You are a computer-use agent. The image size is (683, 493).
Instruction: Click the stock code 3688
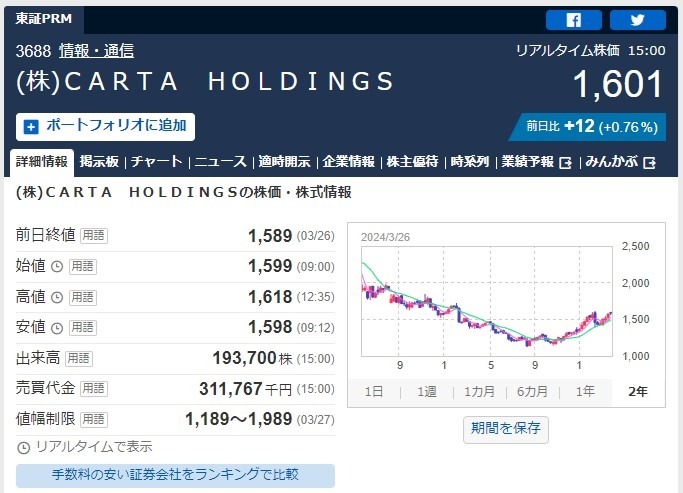[x=33, y=51]
